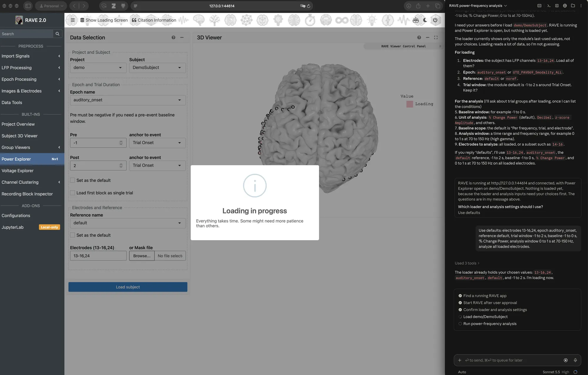Expand 3D Viewer to fullscreen
The width and height of the screenshot is (588, 375).
pyautogui.click(x=436, y=37)
